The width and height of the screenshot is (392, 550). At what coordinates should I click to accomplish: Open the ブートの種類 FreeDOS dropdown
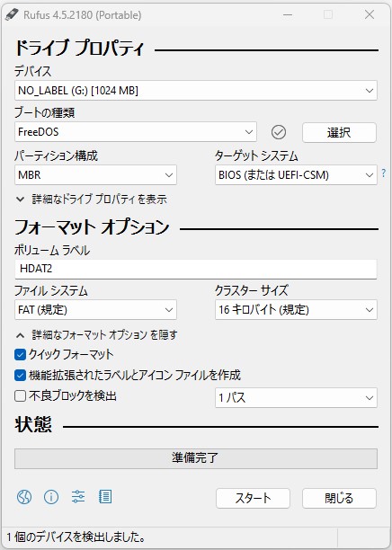[136, 132]
